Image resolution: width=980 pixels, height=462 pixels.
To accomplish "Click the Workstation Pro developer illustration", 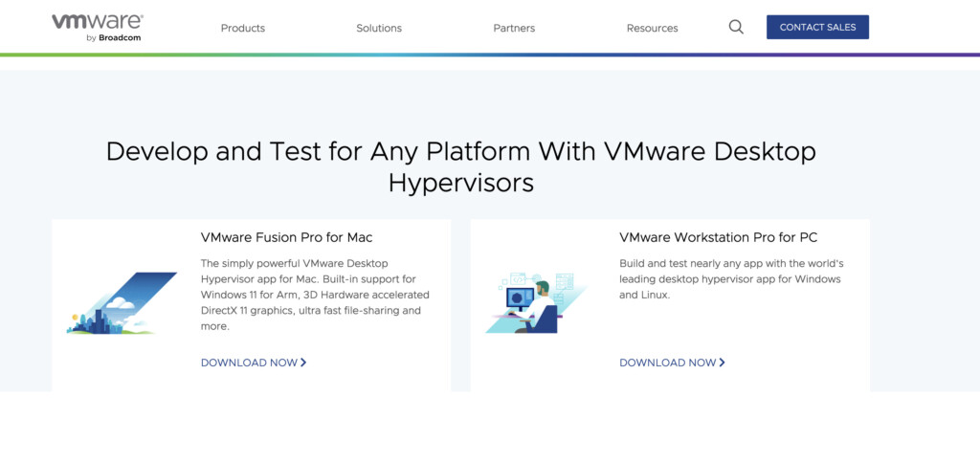I will point(536,303).
